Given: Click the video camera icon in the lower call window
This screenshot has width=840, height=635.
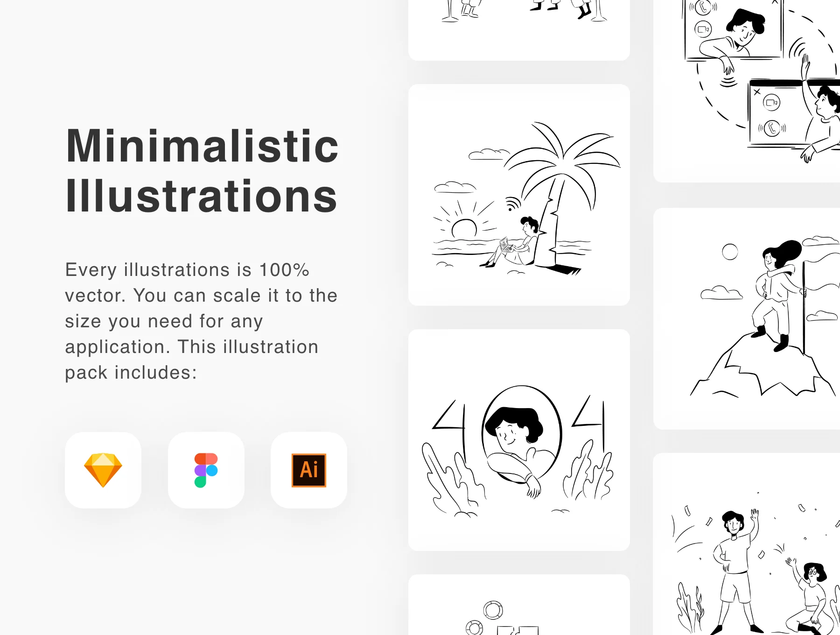Looking at the screenshot, I should (x=771, y=102).
